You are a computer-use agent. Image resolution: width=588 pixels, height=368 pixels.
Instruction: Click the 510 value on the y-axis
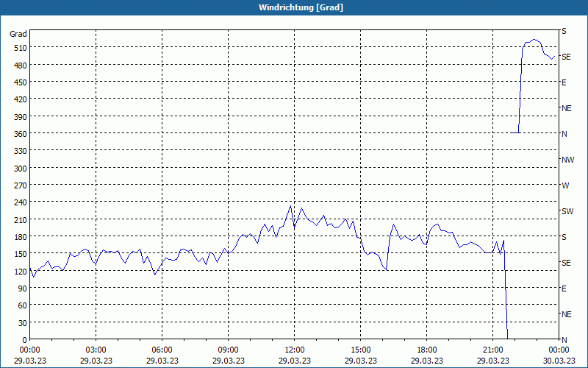[18, 47]
